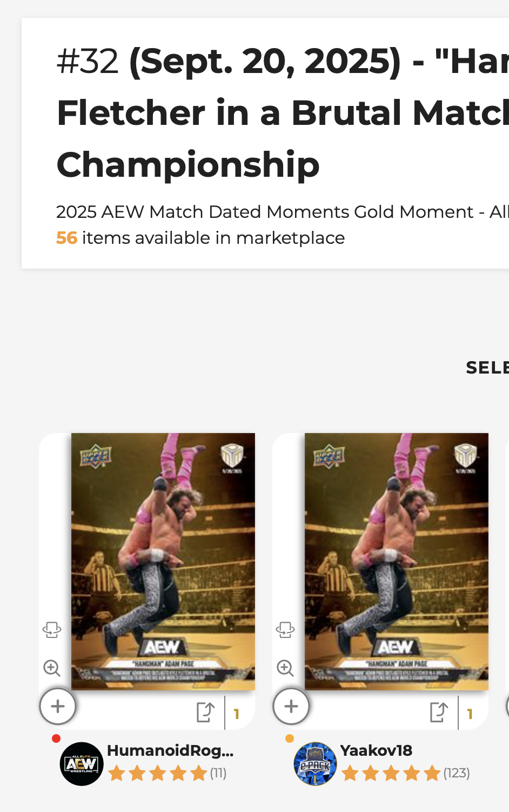Add HumanoidRog's card with plus button

click(58, 706)
